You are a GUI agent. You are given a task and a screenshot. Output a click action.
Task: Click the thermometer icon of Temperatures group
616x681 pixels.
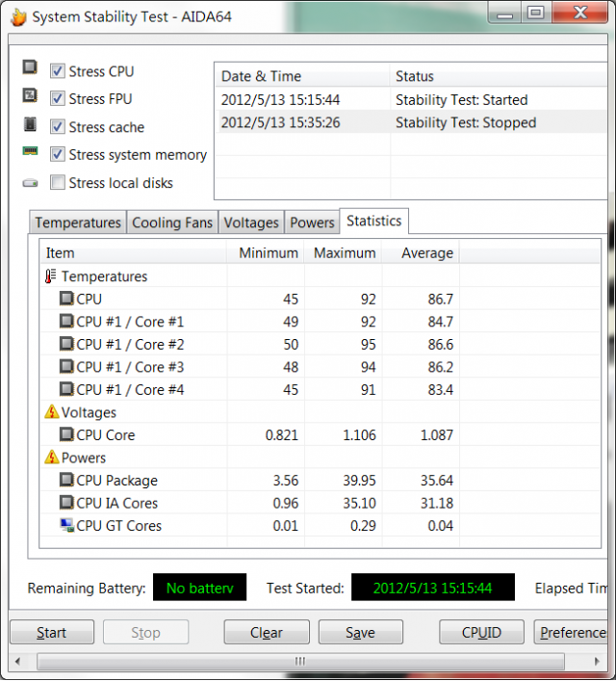coord(51,276)
